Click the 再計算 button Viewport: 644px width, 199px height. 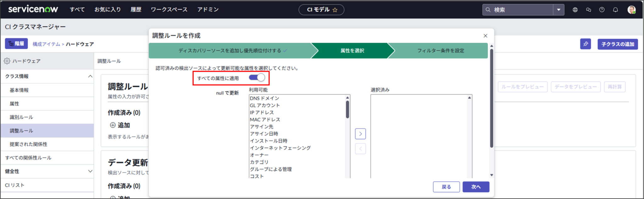point(614,87)
